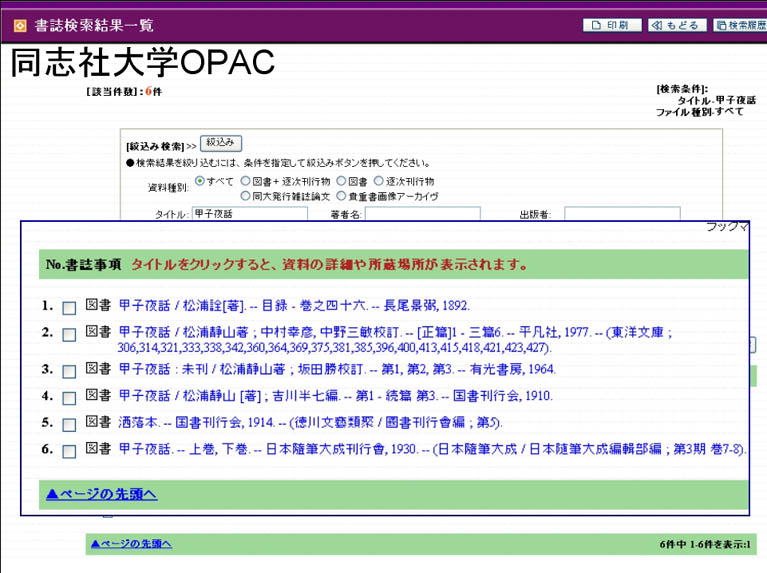Viewport: 767px width, 573px height.
Task: Open the 検索履歴 search history button
Action: [x=740, y=25]
